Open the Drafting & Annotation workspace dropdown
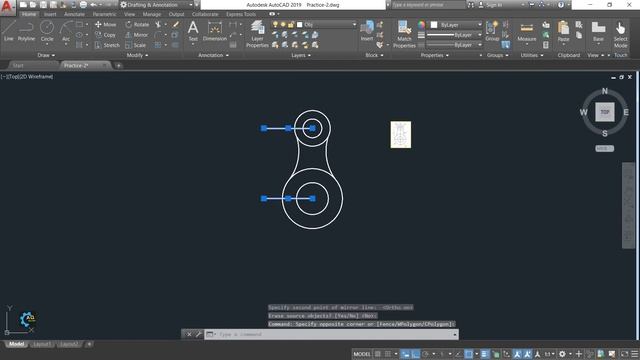Screen dimensions: 640x360 point(156,5)
